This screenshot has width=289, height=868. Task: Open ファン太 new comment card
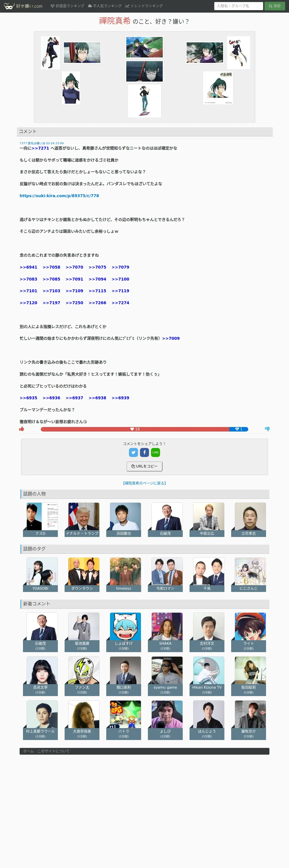[82, 676]
